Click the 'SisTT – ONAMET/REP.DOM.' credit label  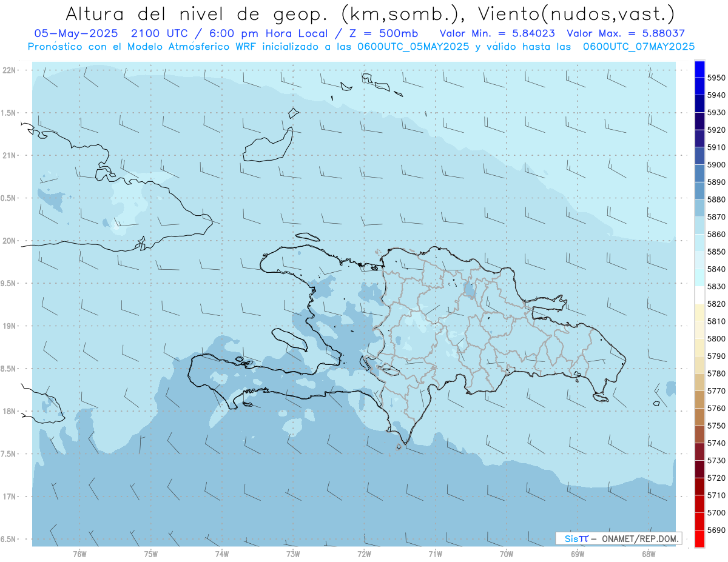619,538
